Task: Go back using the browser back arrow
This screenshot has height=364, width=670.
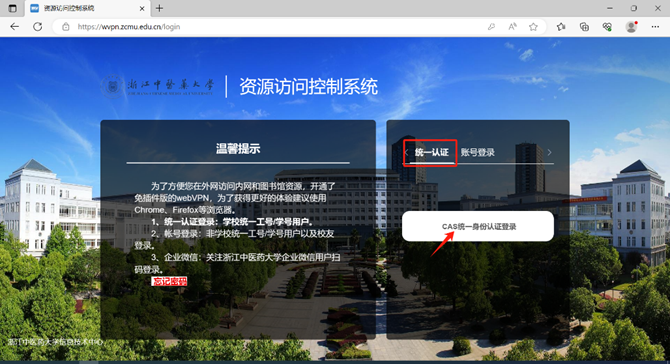Action: pos(15,26)
